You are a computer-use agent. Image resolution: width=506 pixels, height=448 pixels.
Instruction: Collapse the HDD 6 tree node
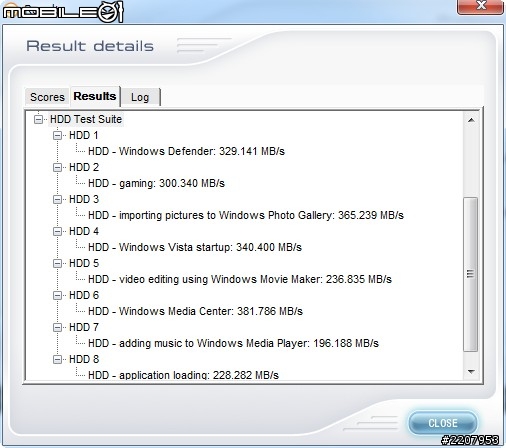click(x=57, y=295)
